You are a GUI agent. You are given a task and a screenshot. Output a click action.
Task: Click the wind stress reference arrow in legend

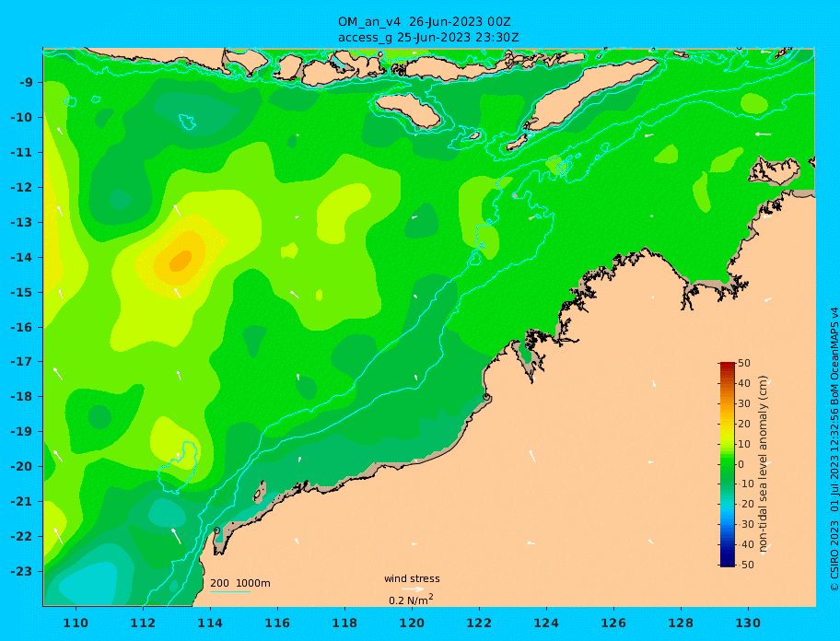pos(413,589)
